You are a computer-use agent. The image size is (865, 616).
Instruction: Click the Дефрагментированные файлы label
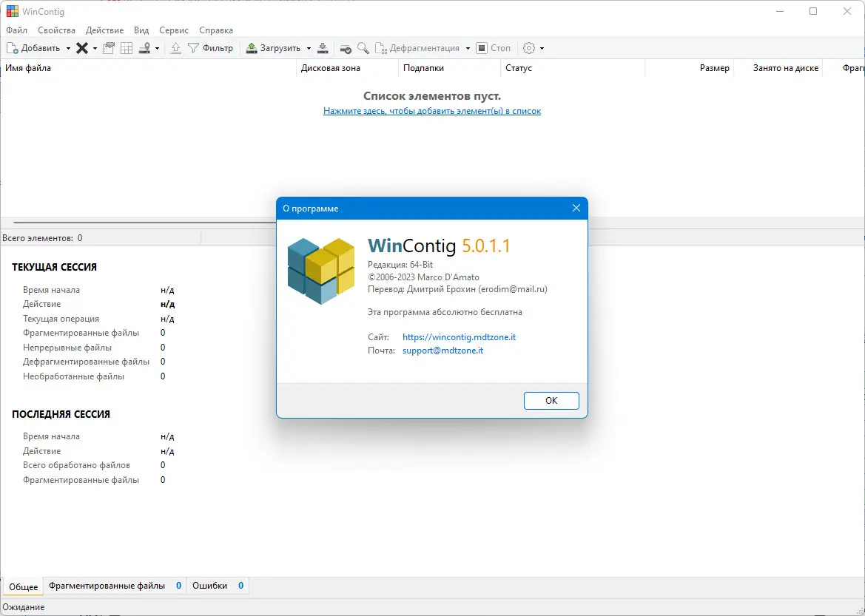(x=86, y=362)
